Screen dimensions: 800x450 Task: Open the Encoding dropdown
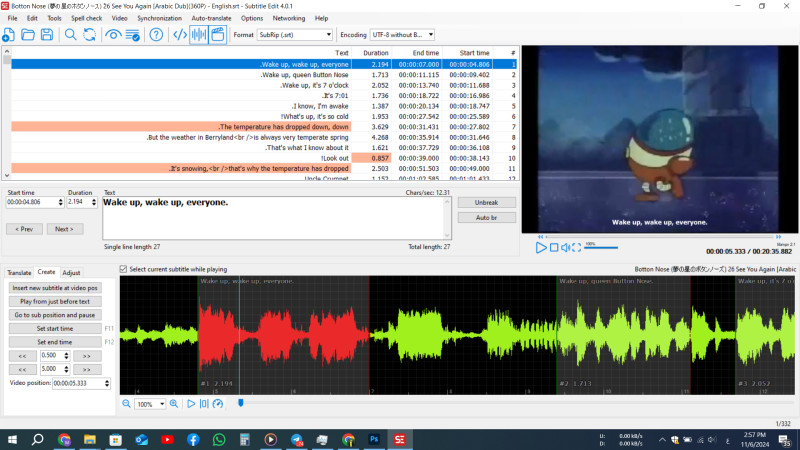click(x=430, y=35)
